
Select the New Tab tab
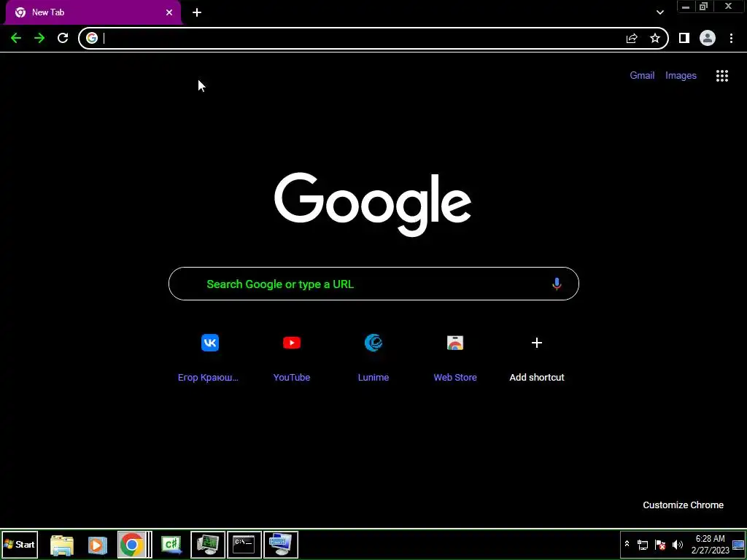[x=93, y=12]
